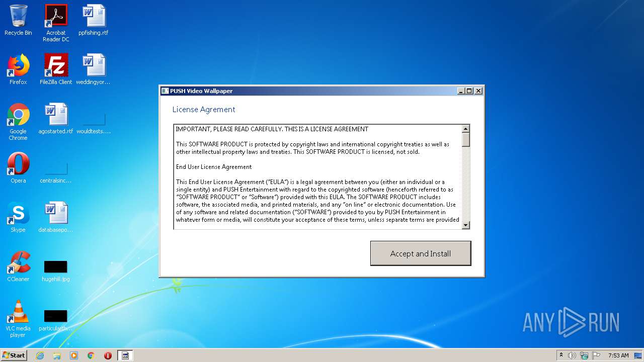Select the CCleaner desktop shortcut

point(18,266)
